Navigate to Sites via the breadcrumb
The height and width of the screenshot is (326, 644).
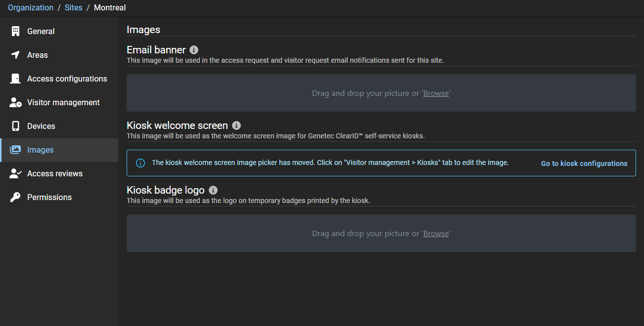click(73, 7)
